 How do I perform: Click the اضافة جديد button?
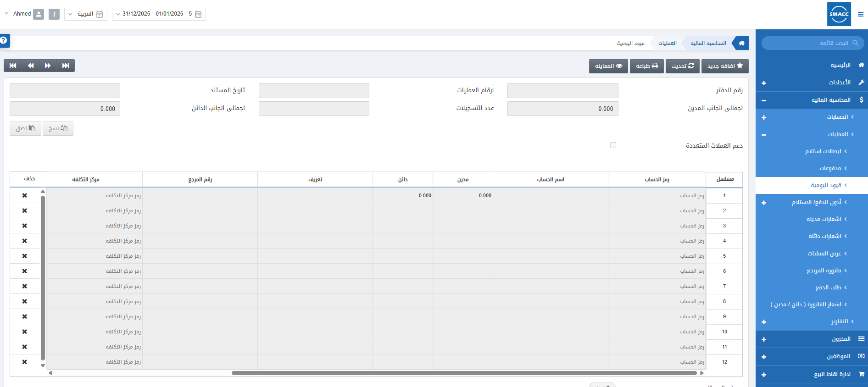tap(725, 66)
